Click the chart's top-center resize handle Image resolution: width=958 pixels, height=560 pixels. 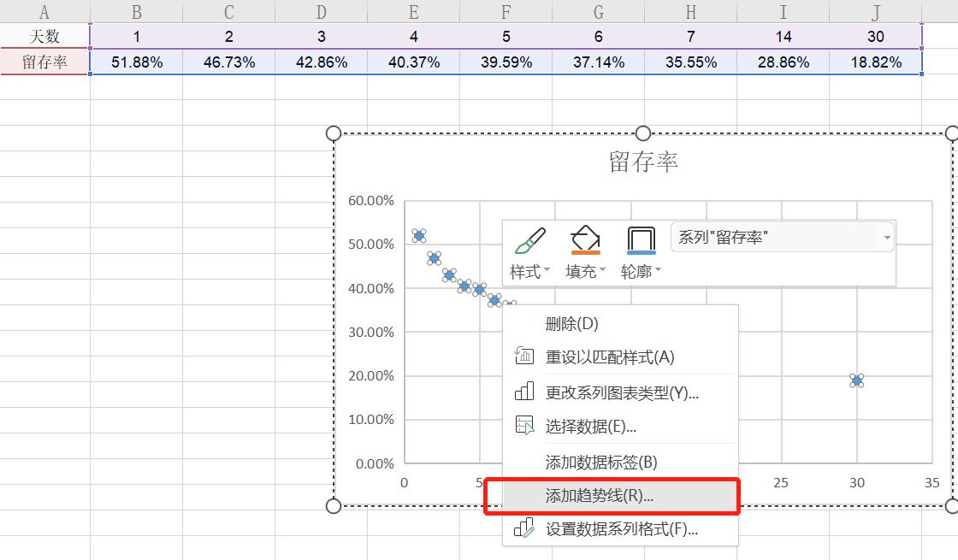coord(642,133)
